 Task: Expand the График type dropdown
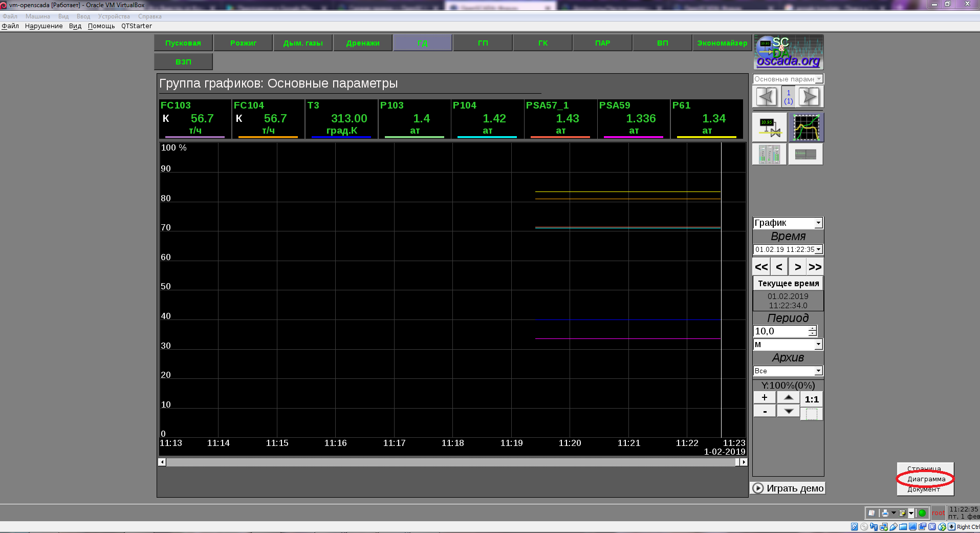pyautogui.click(x=818, y=223)
